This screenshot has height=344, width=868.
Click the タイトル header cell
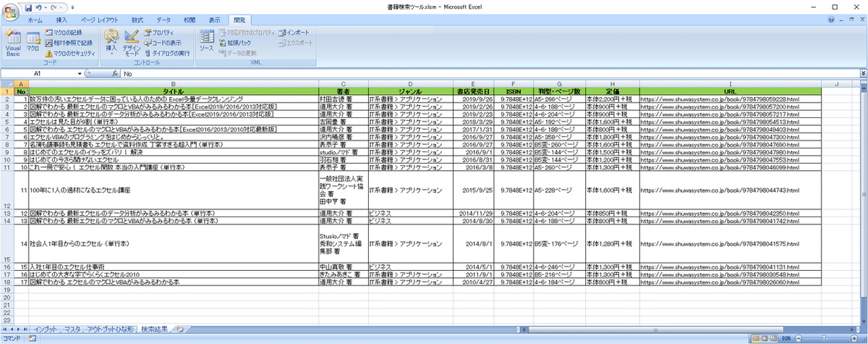click(x=174, y=91)
